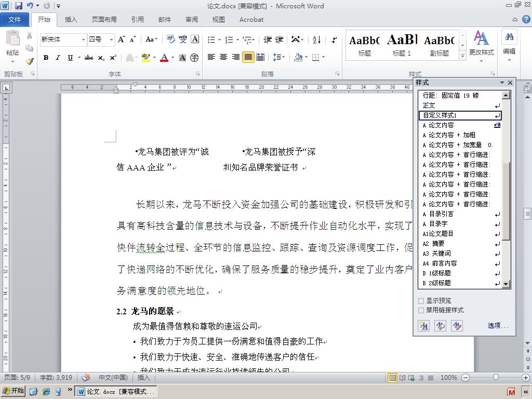
Task: Click the character border icon
Action: click(x=195, y=39)
